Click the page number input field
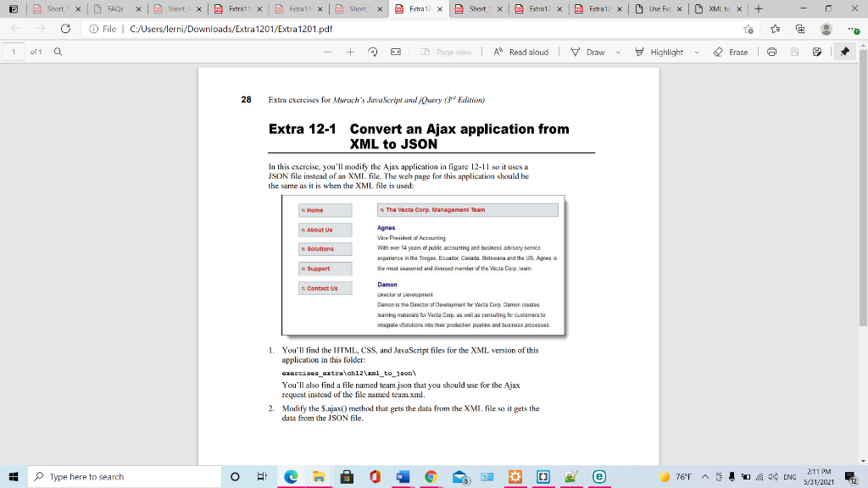Image resolution: width=868 pixels, height=488 pixels. [12, 52]
